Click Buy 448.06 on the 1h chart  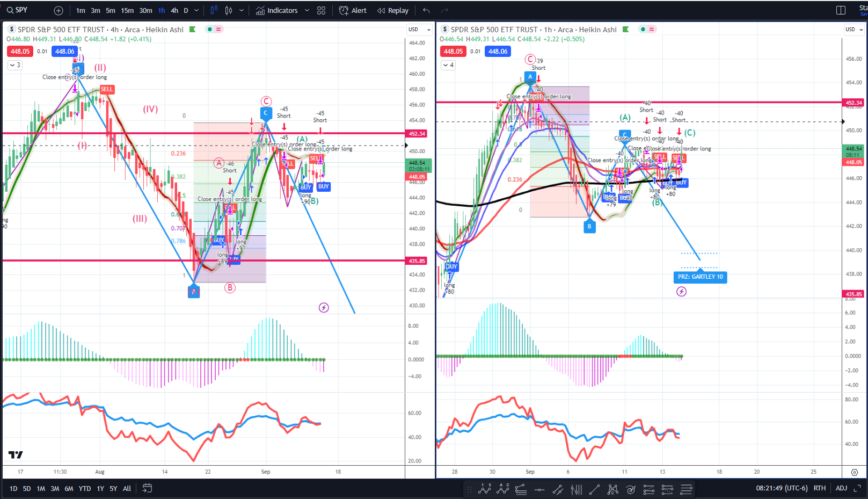(x=498, y=52)
